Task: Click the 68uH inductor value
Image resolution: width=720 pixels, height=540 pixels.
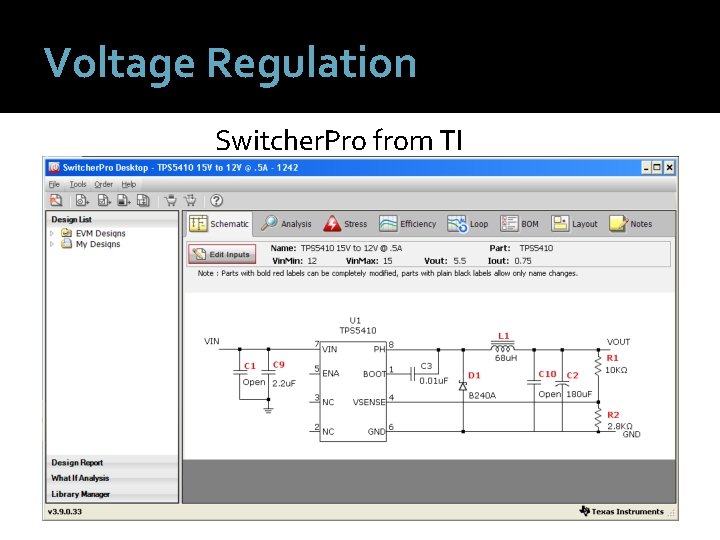Action: click(x=506, y=358)
